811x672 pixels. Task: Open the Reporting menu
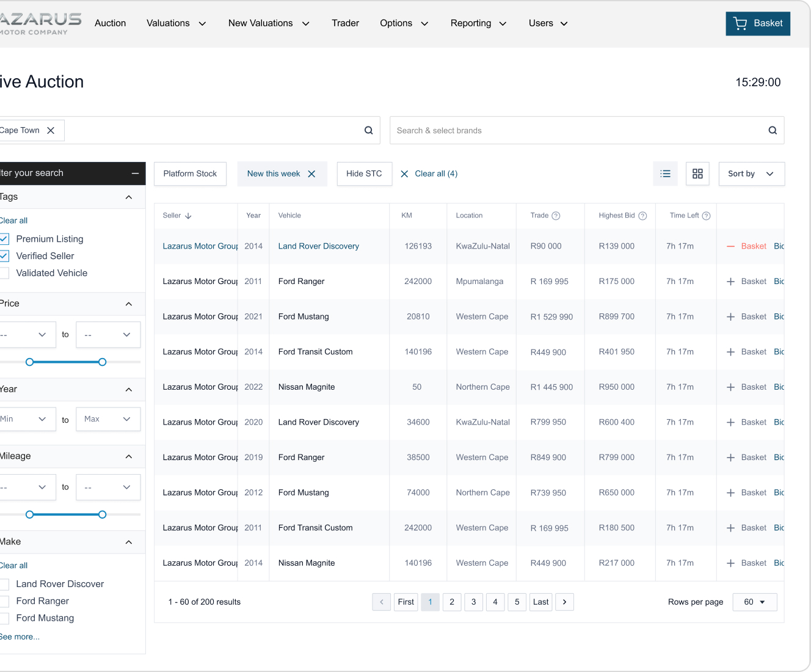coord(478,23)
